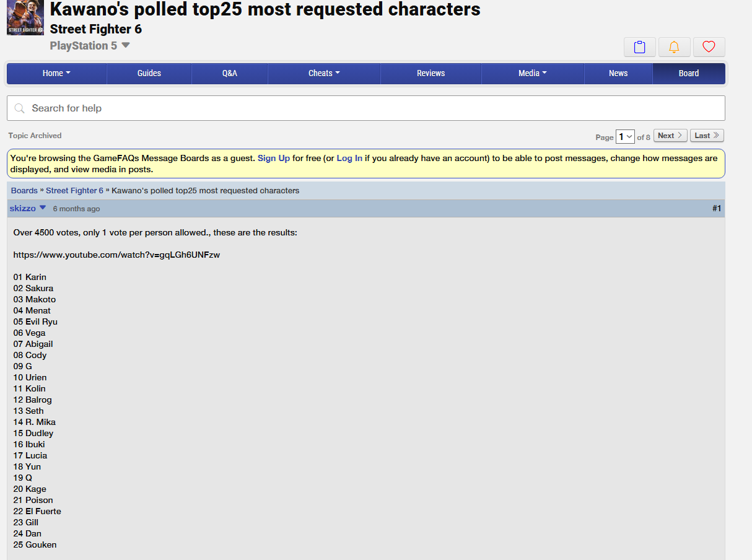Image resolution: width=752 pixels, height=560 pixels.
Task: Click the '19 Q' list entry
Action: coord(22,478)
